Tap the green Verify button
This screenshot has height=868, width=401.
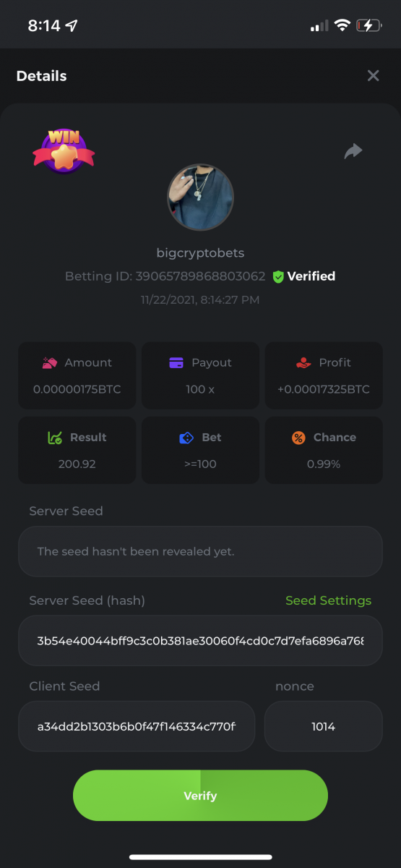tap(200, 796)
